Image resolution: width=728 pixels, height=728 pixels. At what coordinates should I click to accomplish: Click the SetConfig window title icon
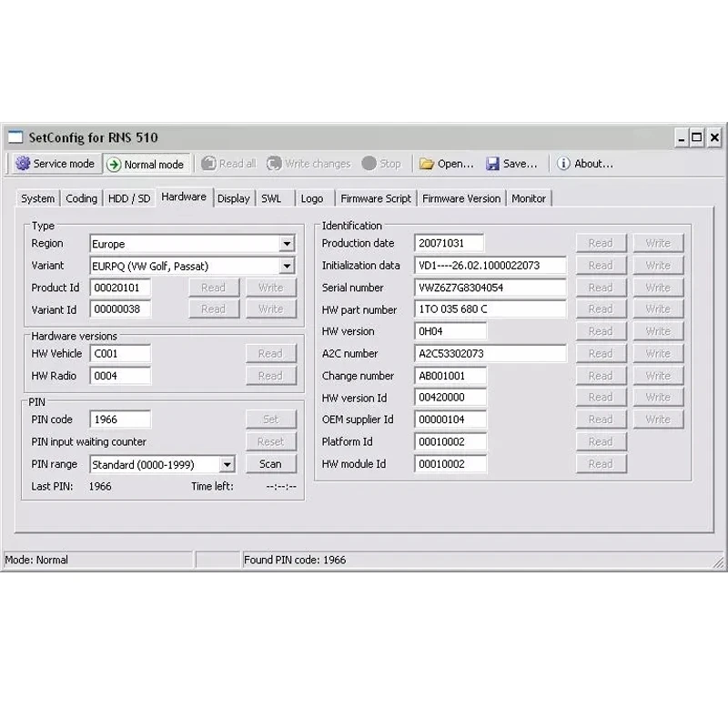15,137
